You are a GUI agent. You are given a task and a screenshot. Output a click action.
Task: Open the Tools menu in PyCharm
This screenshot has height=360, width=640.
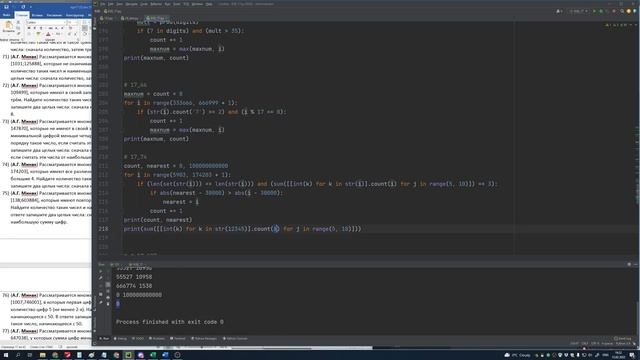[x=177, y=4]
